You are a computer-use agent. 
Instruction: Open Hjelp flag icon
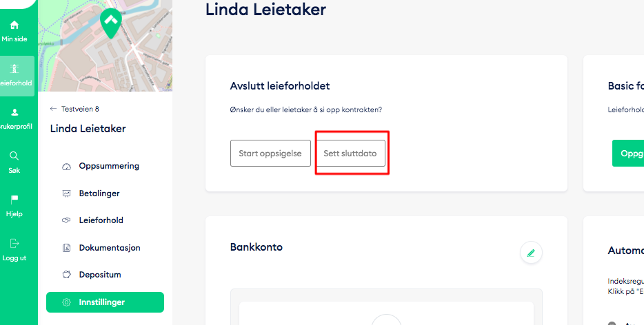tap(14, 200)
